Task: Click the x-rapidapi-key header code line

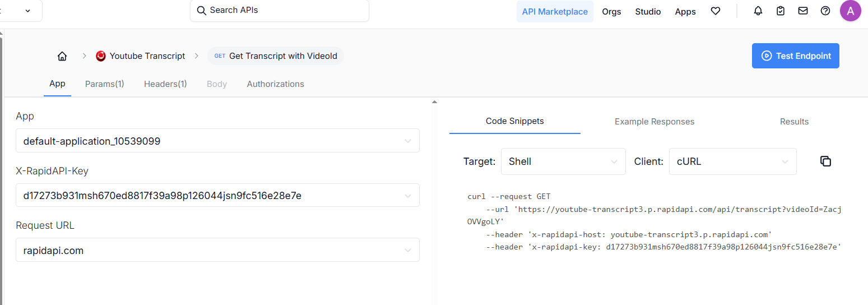Action: pos(664,247)
